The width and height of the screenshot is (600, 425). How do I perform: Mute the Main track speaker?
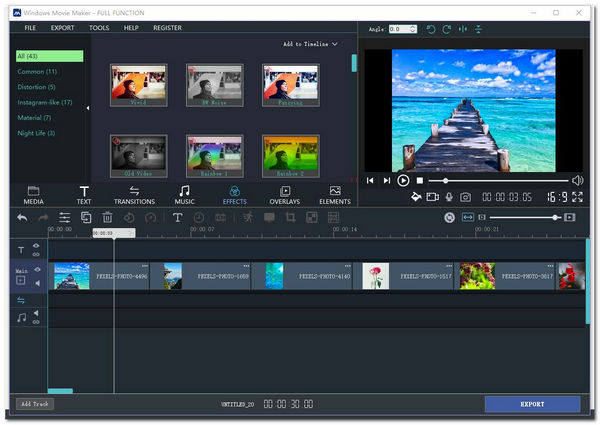click(38, 283)
